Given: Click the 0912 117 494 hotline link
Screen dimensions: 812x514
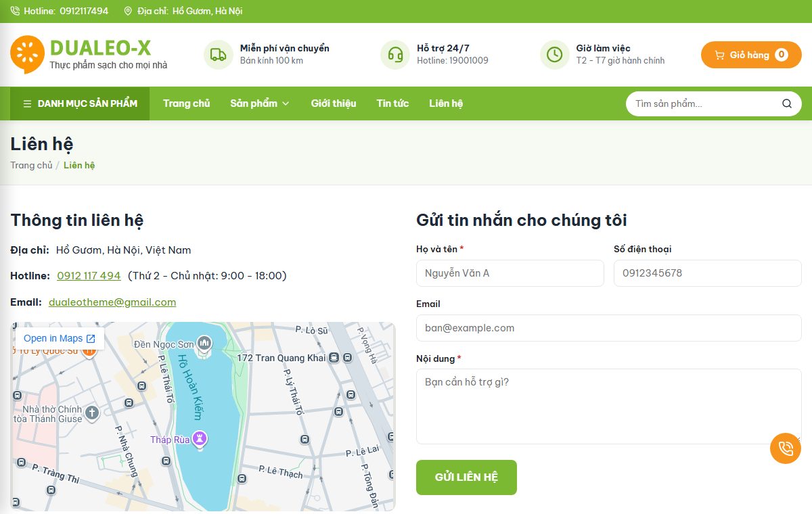Looking at the screenshot, I should click(89, 276).
